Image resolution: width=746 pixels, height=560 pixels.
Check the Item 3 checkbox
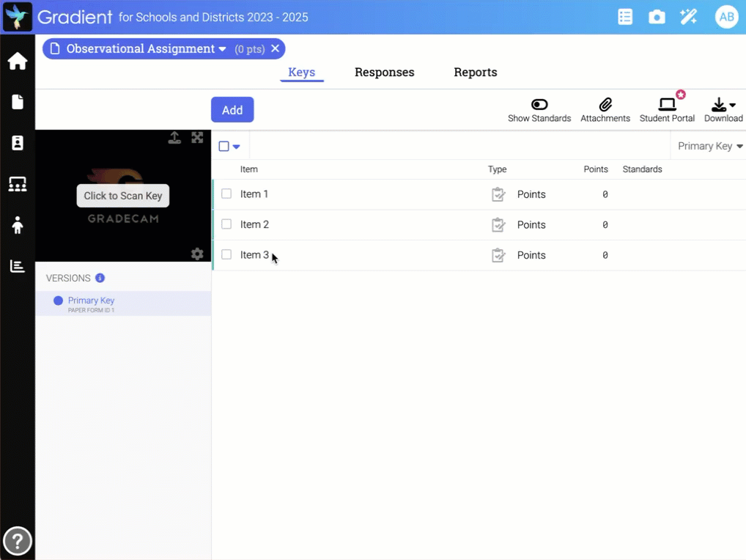point(226,255)
